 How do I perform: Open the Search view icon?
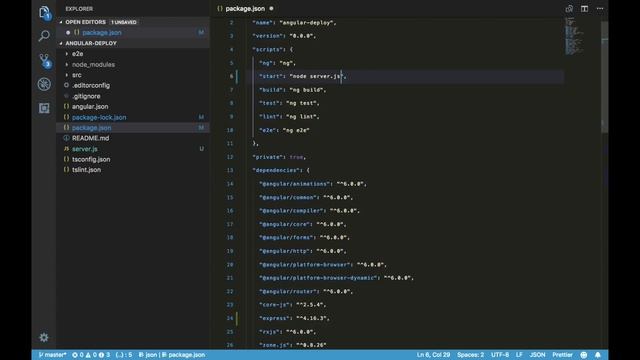(x=44, y=36)
